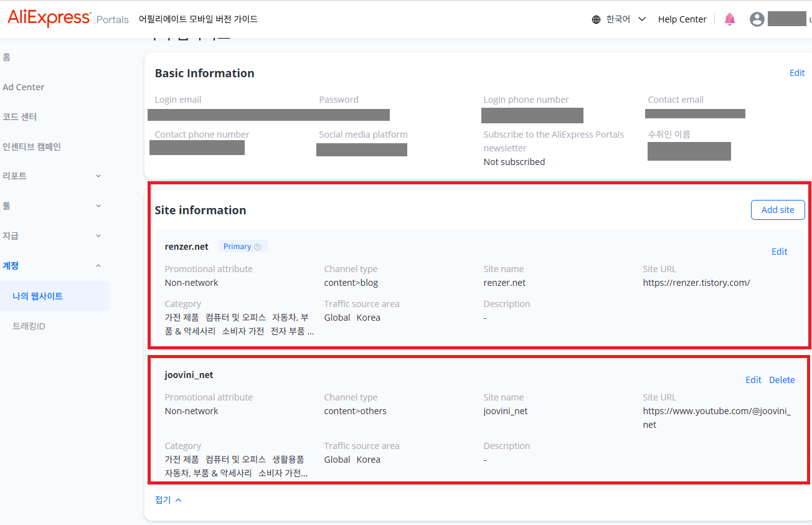
Task: Click the Site information heading
Action: coord(201,210)
